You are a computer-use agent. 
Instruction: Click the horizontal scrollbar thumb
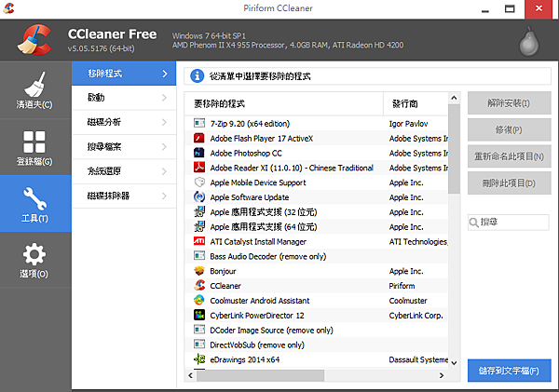coord(260,375)
